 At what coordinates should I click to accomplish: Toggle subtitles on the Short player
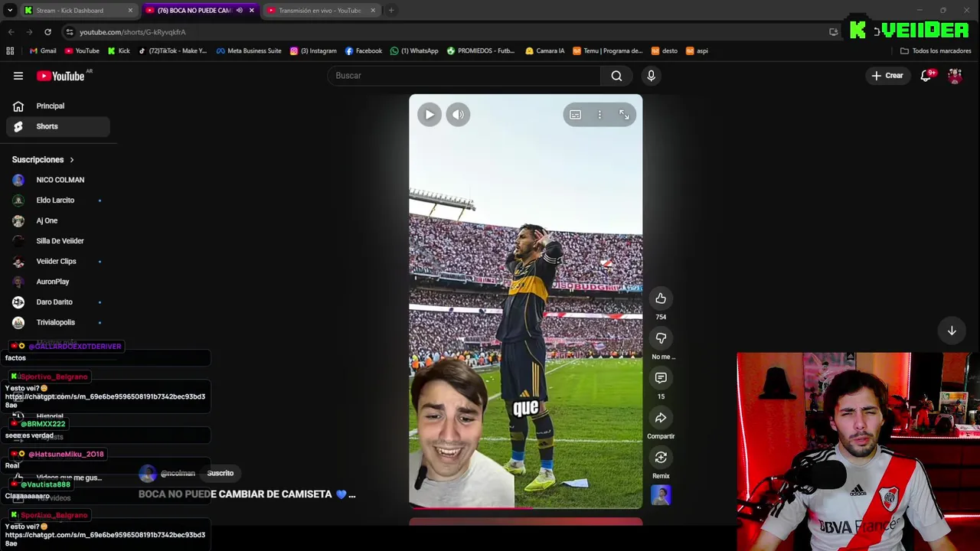(575, 115)
